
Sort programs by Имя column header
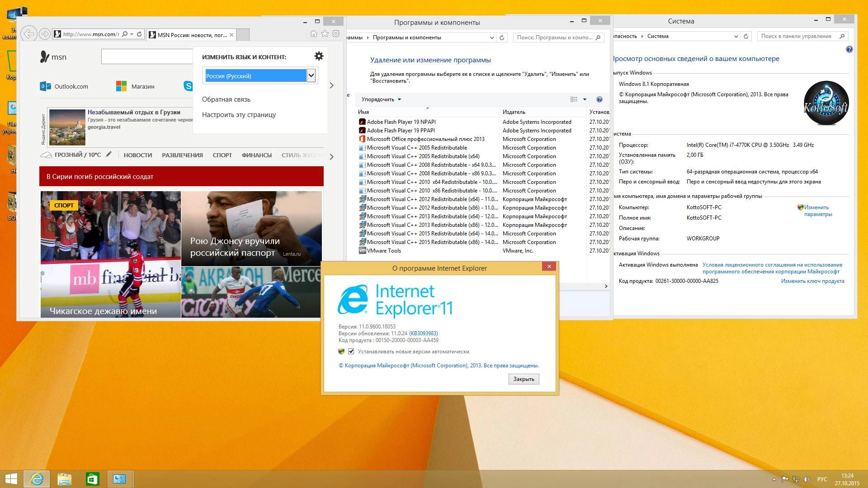click(x=427, y=112)
